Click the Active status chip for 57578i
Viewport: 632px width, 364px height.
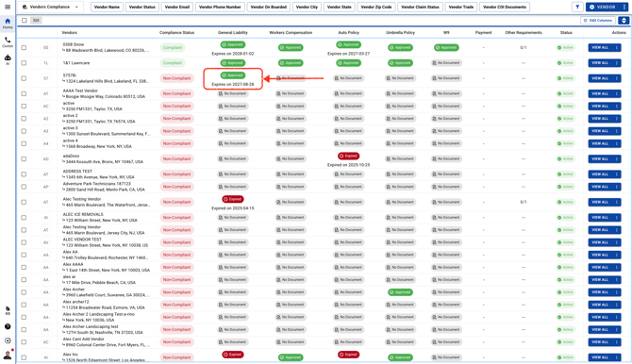565,78
